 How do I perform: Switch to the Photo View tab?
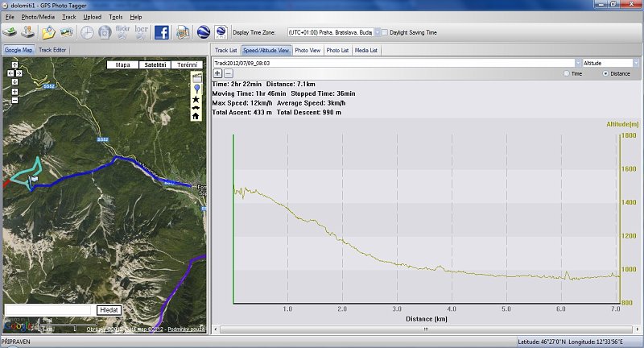pyautogui.click(x=308, y=50)
